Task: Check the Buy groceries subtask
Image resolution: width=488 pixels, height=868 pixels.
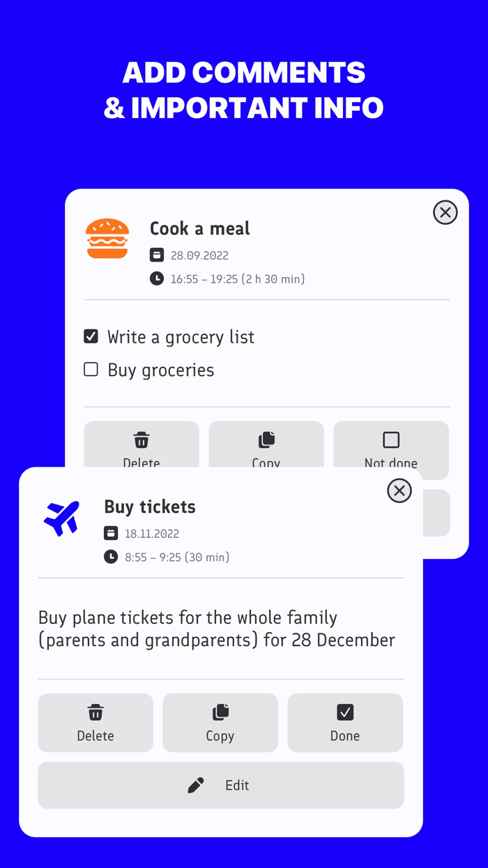Action: pyautogui.click(x=91, y=369)
